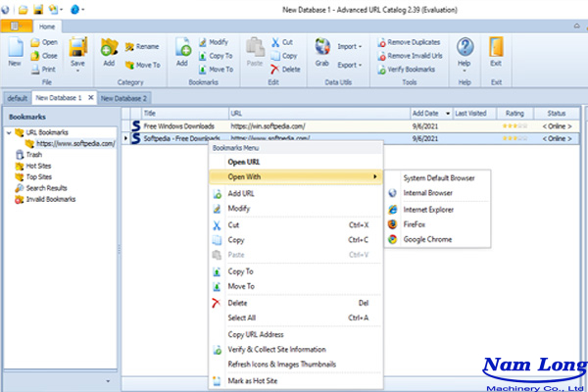Switch to the default tab
Image resolution: width=588 pixels, height=392 pixels.
[x=17, y=99]
